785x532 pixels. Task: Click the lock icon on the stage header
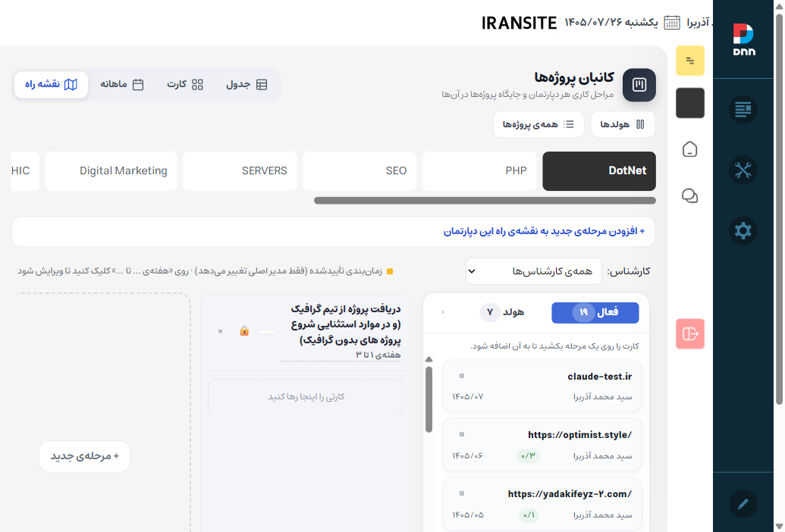[244, 331]
